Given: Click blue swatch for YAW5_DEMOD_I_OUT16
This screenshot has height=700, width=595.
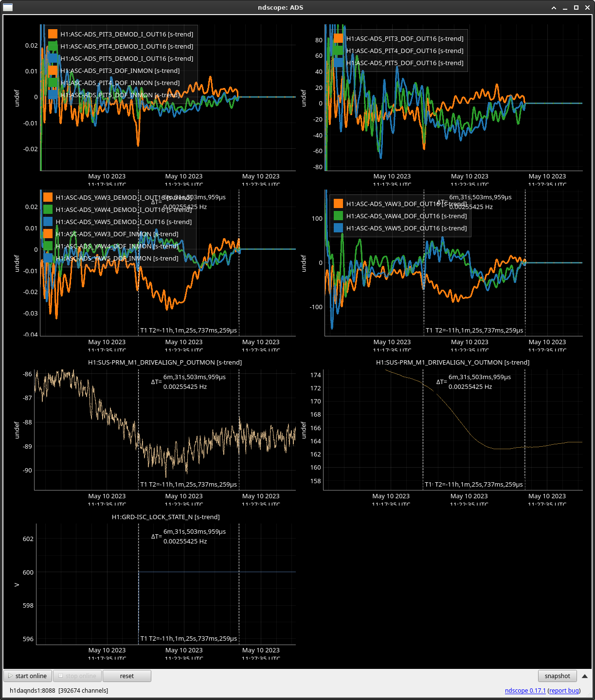Looking at the screenshot, I should pos(48,222).
